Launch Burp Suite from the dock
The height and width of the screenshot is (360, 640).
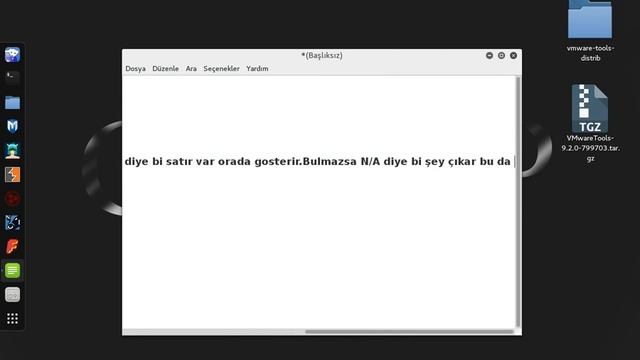coord(12,174)
